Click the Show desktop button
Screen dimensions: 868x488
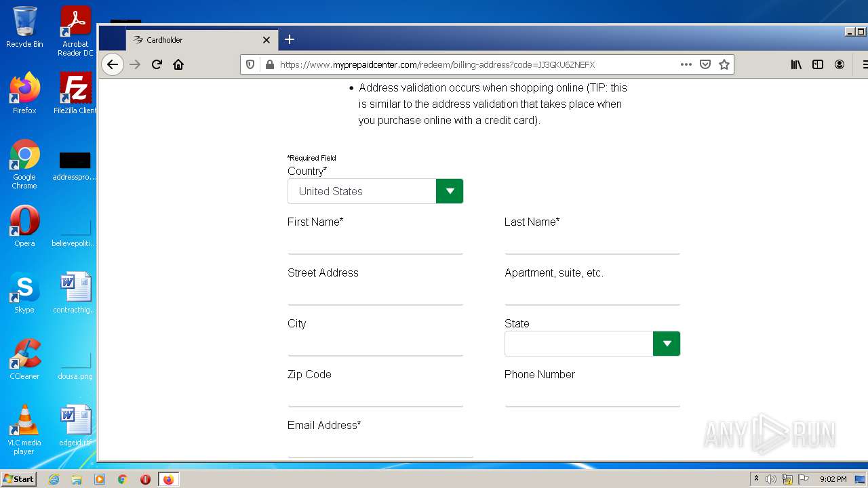pos(861,479)
